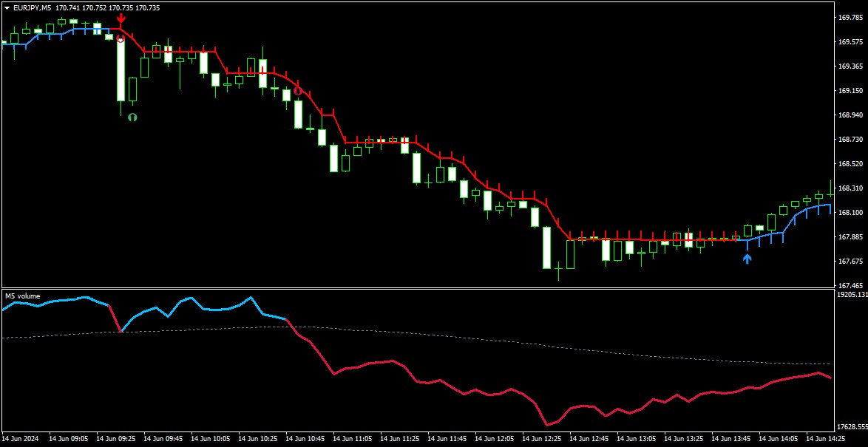Click the 14 Jun 10:25 time label

pyautogui.click(x=259, y=439)
